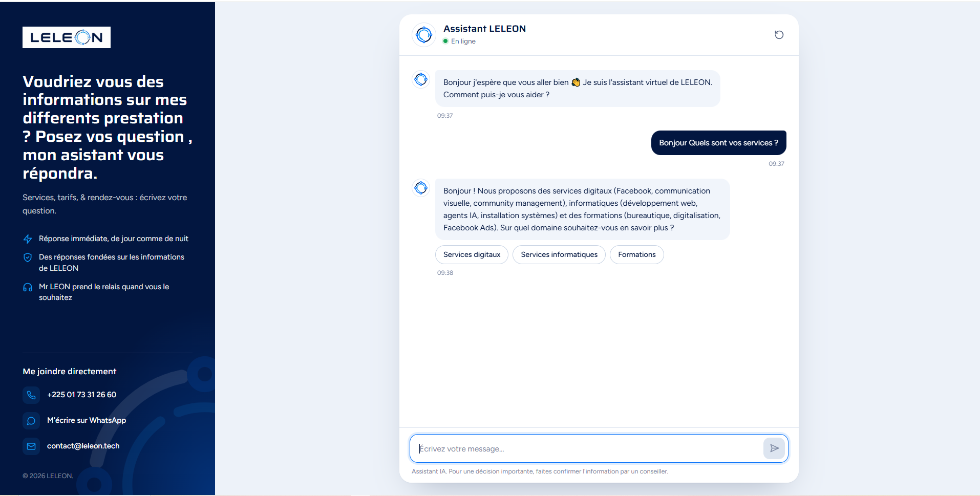Screen dimensions: 980x496
Task: Choose the 'Services digitaux' quick reply
Action: pos(472,254)
